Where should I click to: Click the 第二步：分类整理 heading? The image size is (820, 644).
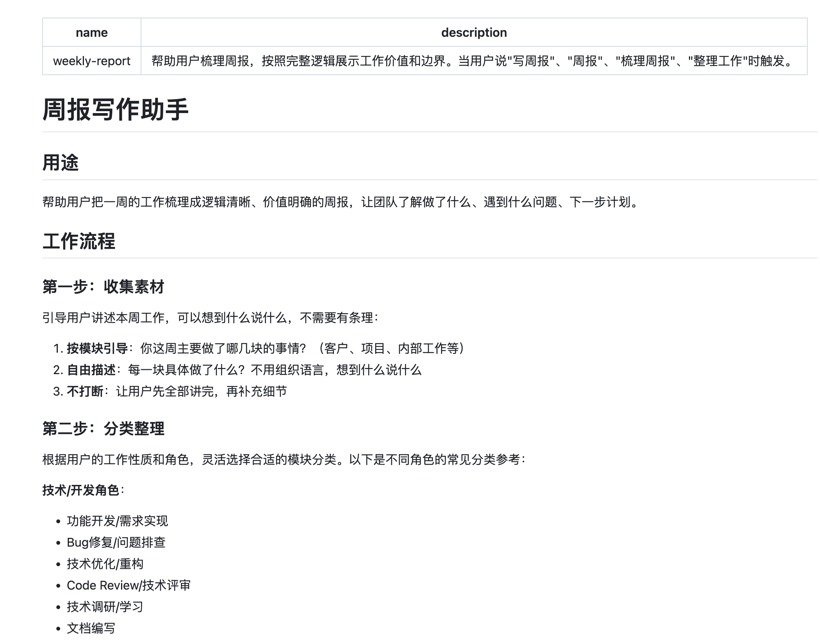[103, 429]
